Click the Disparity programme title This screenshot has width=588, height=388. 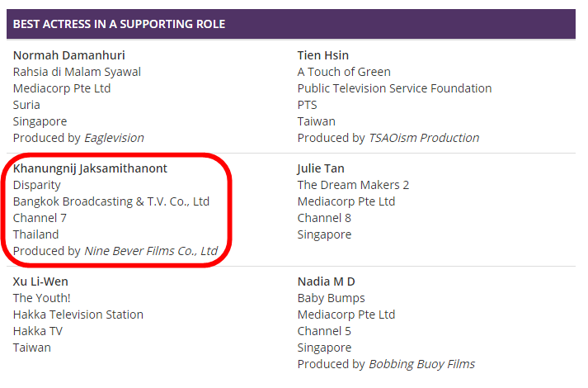[x=37, y=185]
